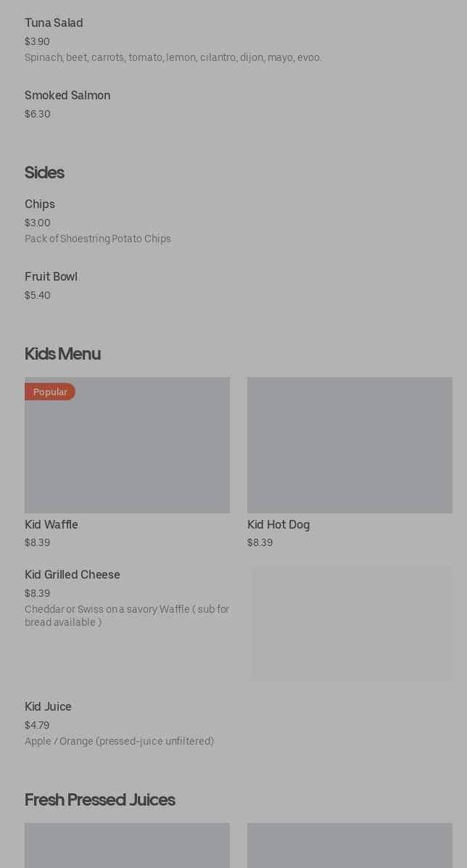Screen dimensions: 467x868
Task: Click the Kid Juice $4.79 price
Action: (x=37, y=725)
